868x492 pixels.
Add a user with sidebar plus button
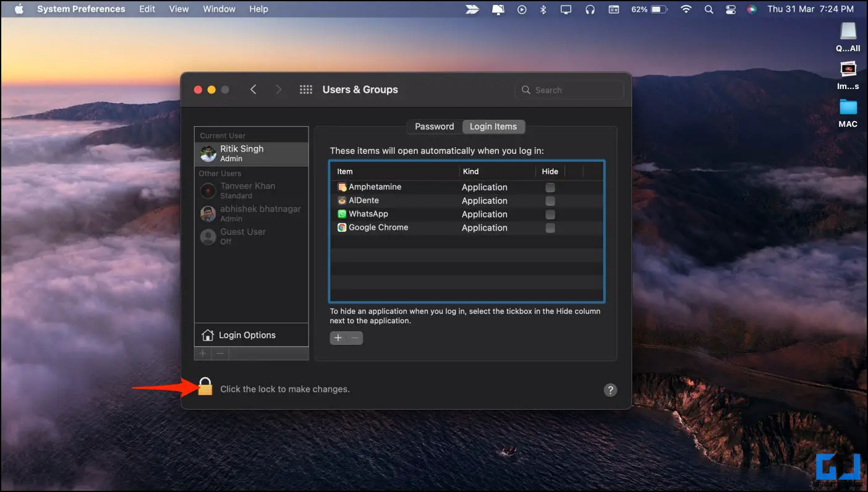click(203, 354)
